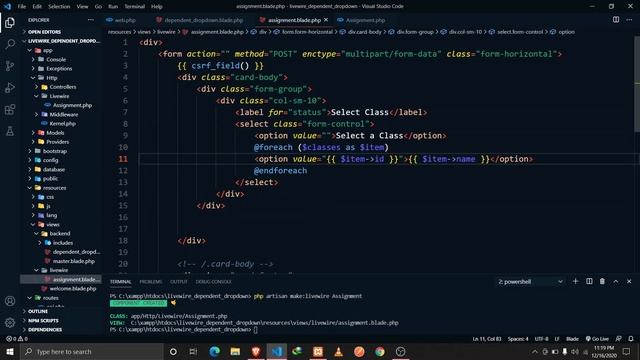This screenshot has height=360, width=640.
Task: Open Assignment.php in the Livewire folder
Action: pos(61,105)
